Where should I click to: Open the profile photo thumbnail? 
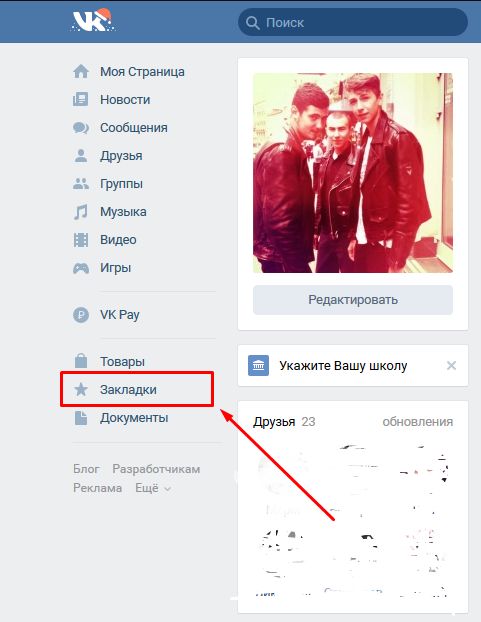pyautogui.click(x=353, y=173)
